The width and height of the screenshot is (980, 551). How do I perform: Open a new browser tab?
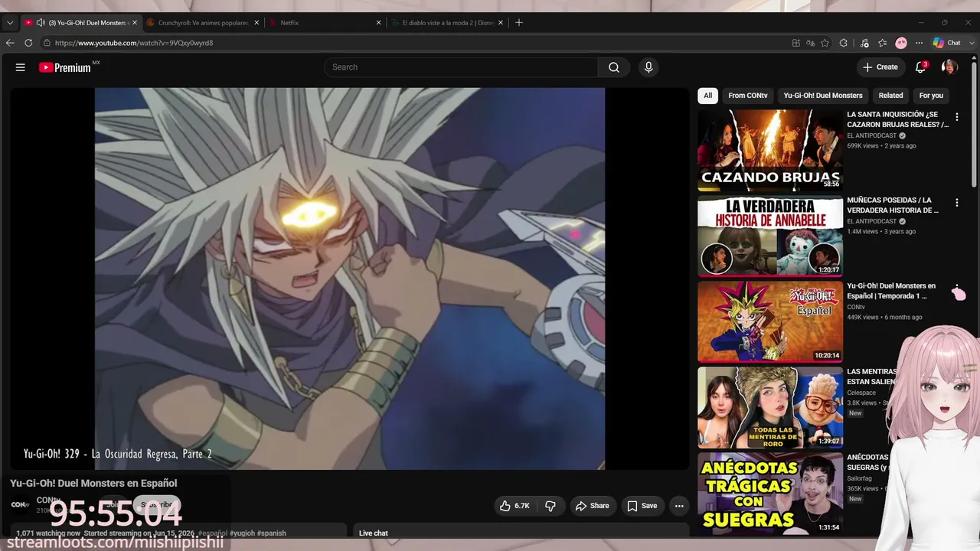(x=519, y=23)
